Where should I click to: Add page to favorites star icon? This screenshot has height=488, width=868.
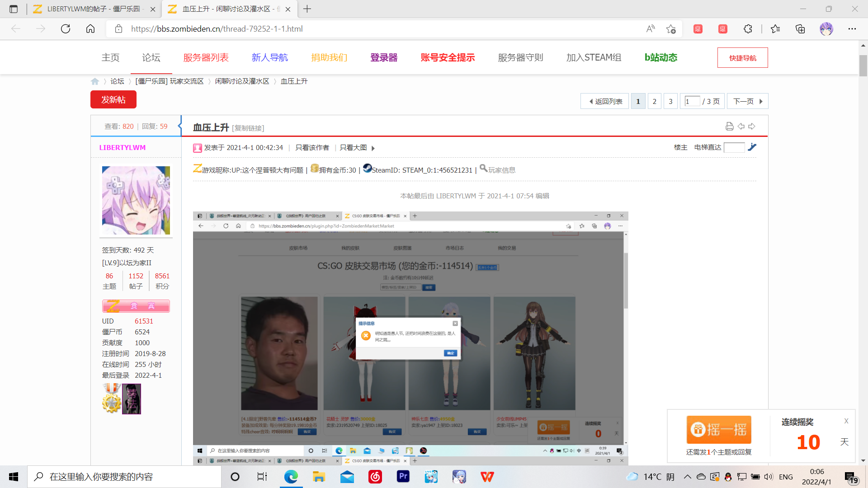pos(671,29)
